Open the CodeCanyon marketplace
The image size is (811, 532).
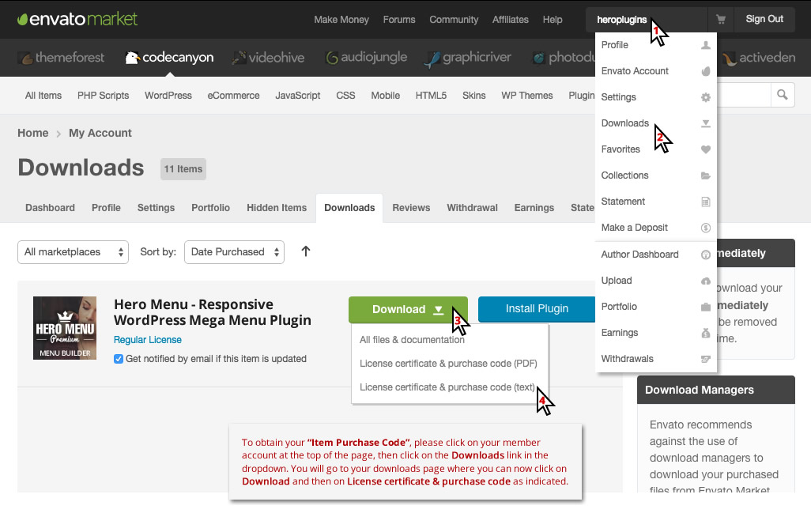pos(169,58)
